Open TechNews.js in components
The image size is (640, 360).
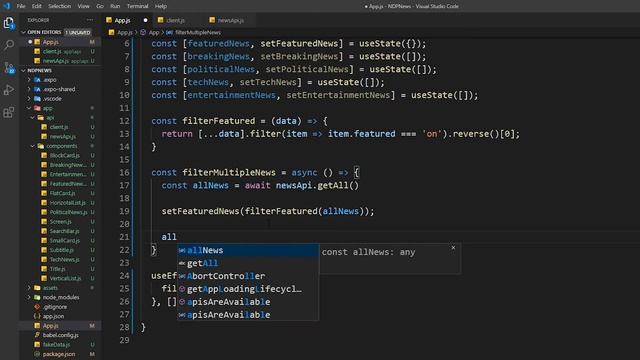tap(60, 259)
